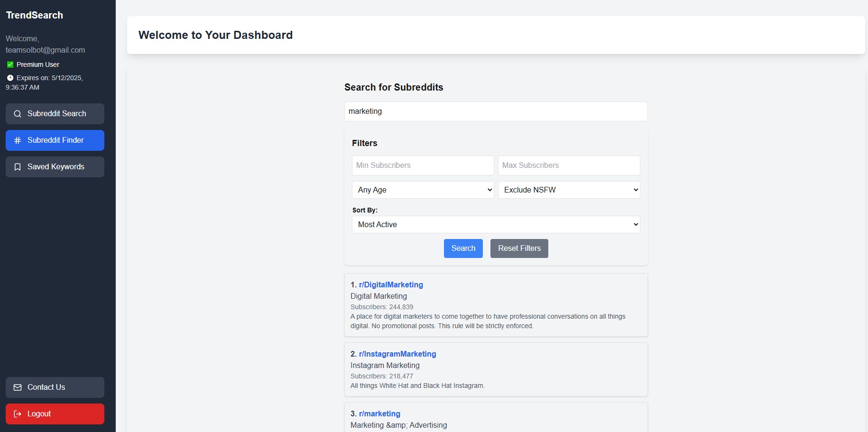868x432 pixels.
Task: Click the envelope icon beside Contact Us
Action: 18,387
